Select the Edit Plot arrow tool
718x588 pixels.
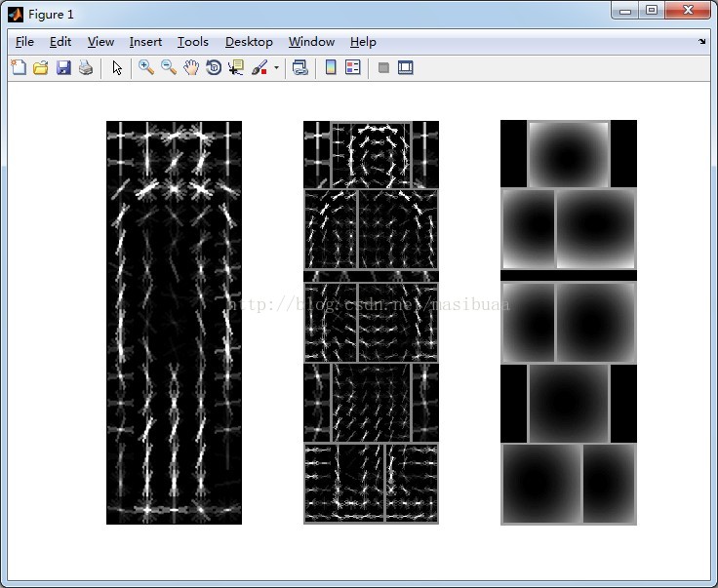coord(117,67)
